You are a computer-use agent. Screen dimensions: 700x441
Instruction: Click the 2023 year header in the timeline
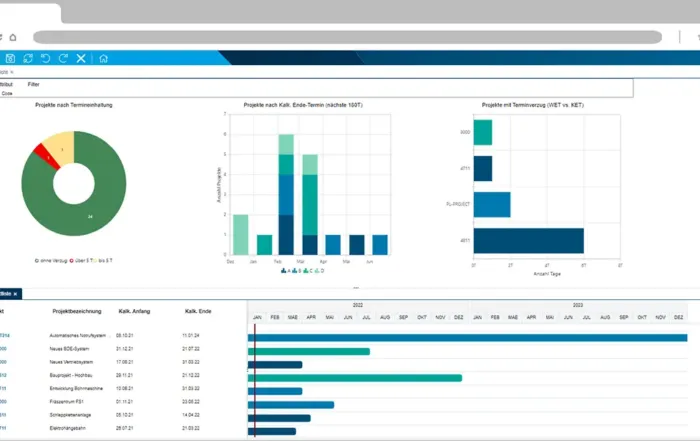[578, 305]
